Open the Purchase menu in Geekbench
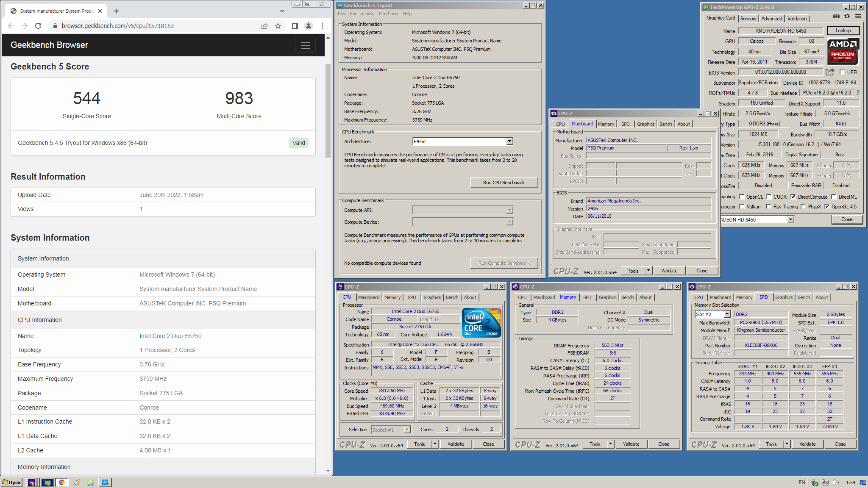 pos(388,14)
